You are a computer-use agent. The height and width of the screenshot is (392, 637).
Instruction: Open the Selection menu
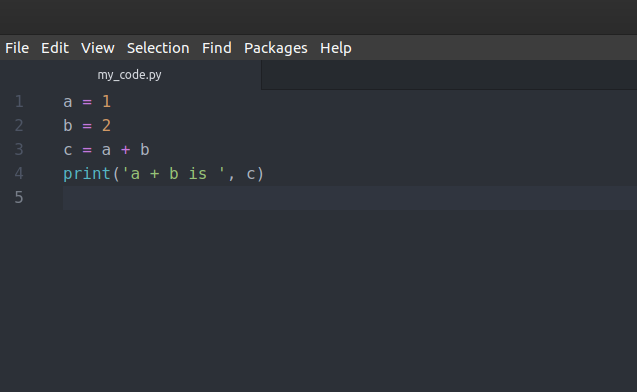click(158, 48)
